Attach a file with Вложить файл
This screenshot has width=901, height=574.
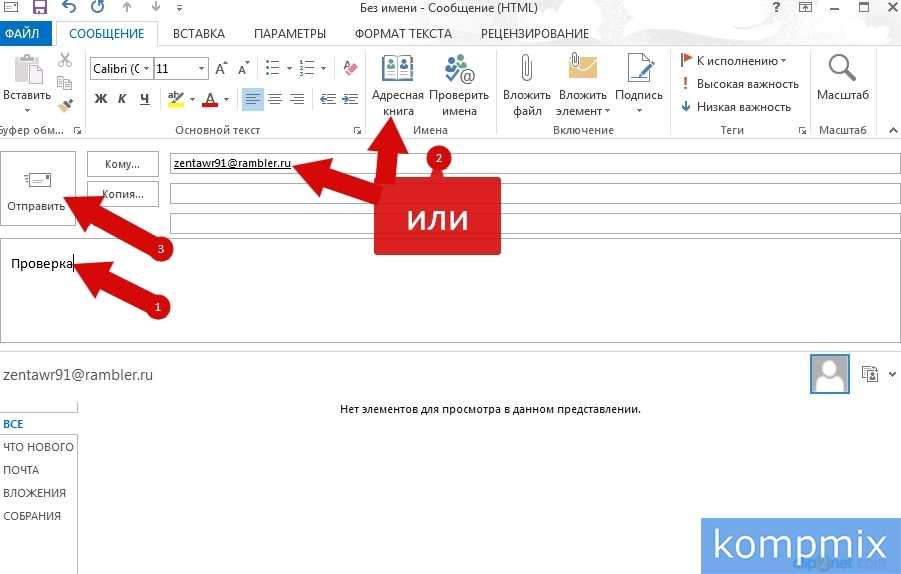pyautogui.click(x=526, y=85)
